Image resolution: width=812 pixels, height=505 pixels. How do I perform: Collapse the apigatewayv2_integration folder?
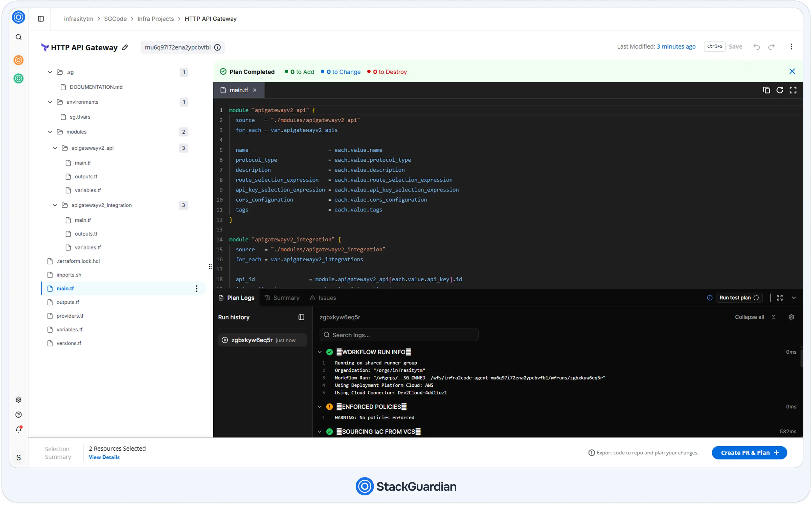coord(55,205)
